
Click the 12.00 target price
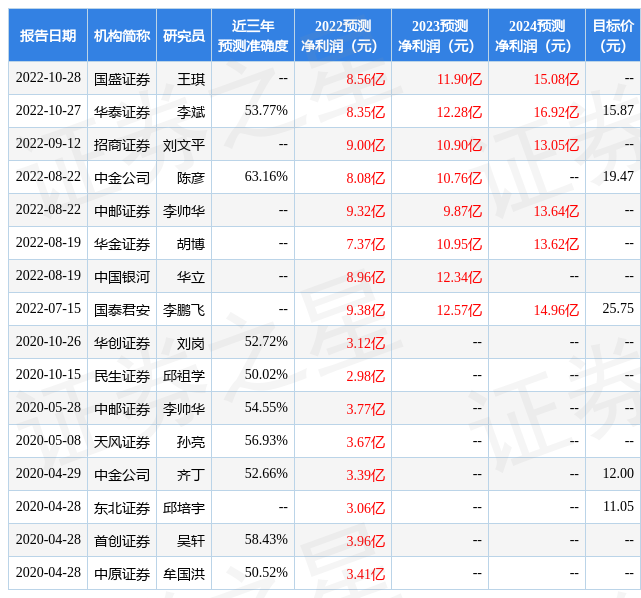click(x=618, y=474)
